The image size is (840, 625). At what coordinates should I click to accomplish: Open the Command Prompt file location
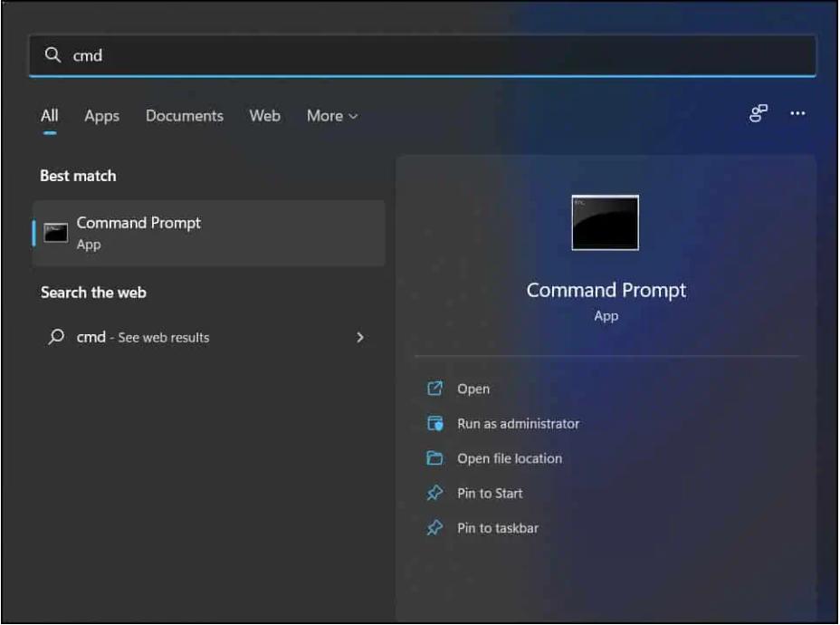[509, 458]
